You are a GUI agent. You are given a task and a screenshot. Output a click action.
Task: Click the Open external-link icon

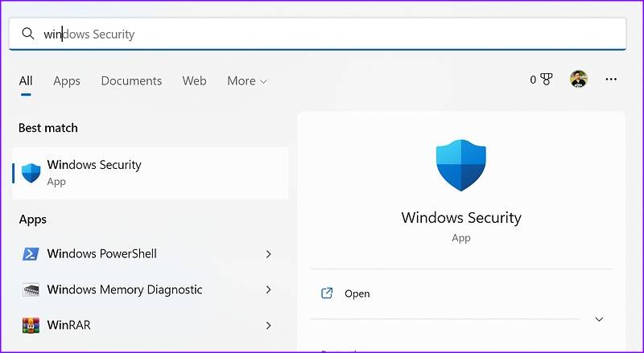327,293
